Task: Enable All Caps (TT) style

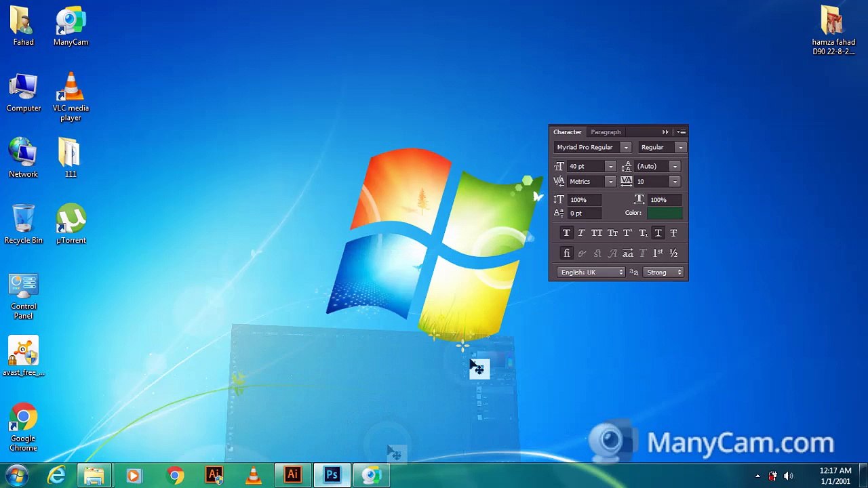Action: [x=597, y=233]
